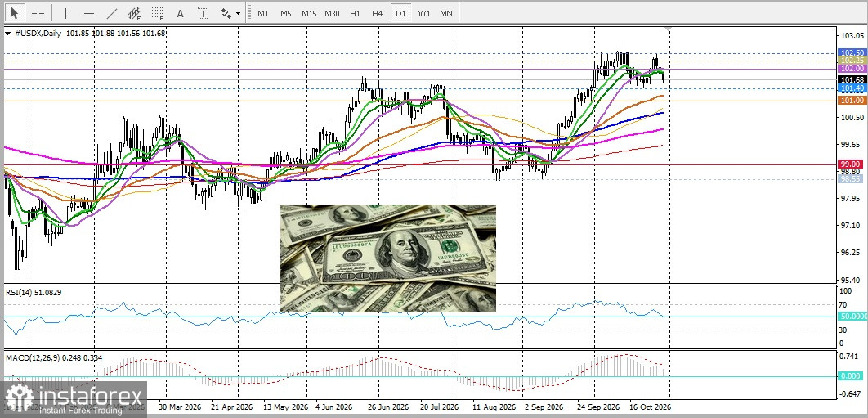Click the 26 Jun 2026 date label
Screen dimensions: 868x418
(x=389, y=407)
